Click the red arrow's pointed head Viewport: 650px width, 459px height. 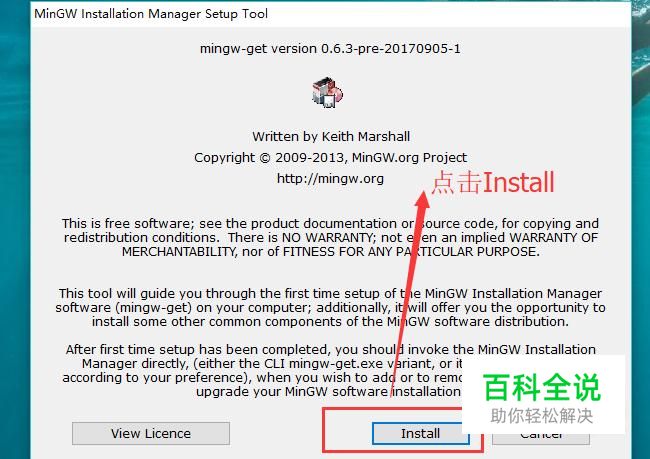[x=423, y=199]
